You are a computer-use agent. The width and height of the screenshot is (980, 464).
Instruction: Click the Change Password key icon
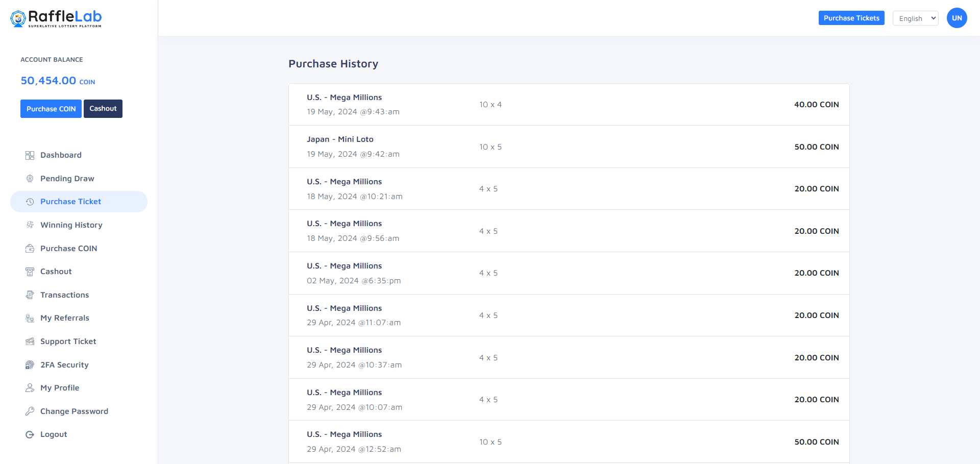click(x=30, y=411)
